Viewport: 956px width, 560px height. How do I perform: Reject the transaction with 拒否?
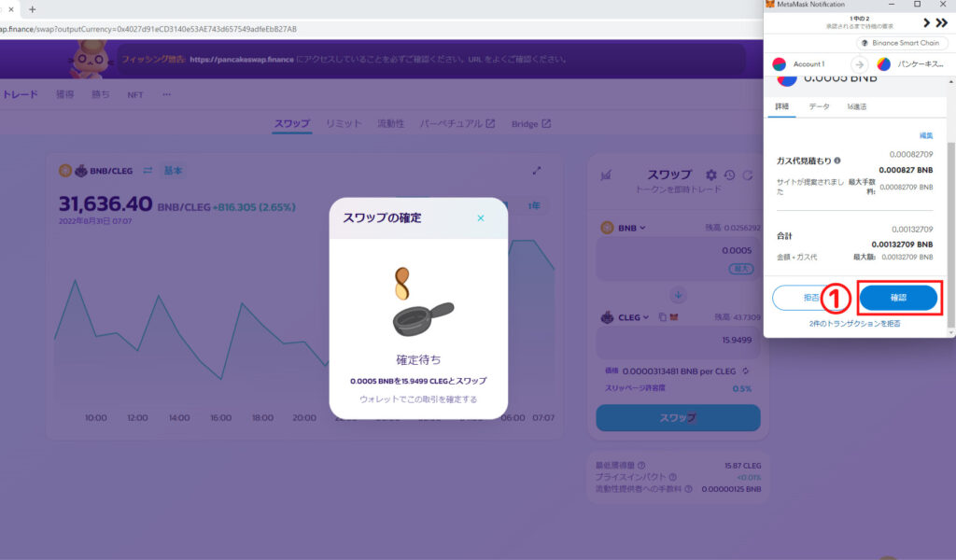coord(811,298)
